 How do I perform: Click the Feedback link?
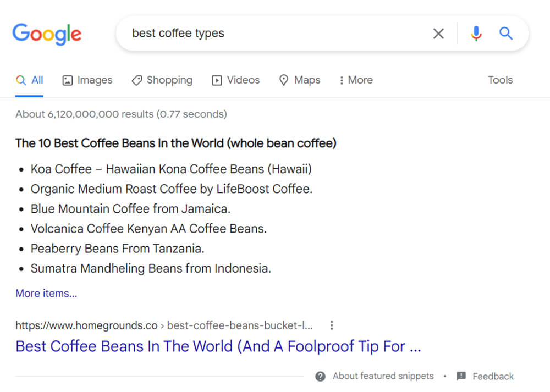tap(493, 376)
